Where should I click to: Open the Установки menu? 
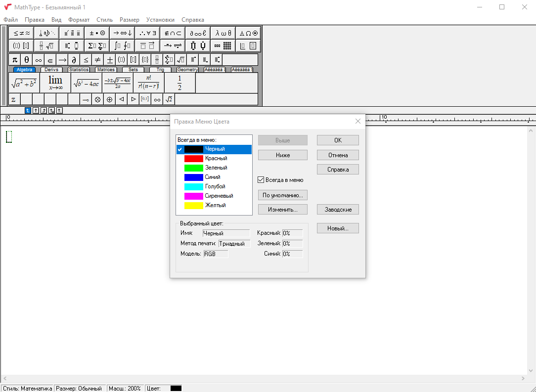(x=160, y=20)
